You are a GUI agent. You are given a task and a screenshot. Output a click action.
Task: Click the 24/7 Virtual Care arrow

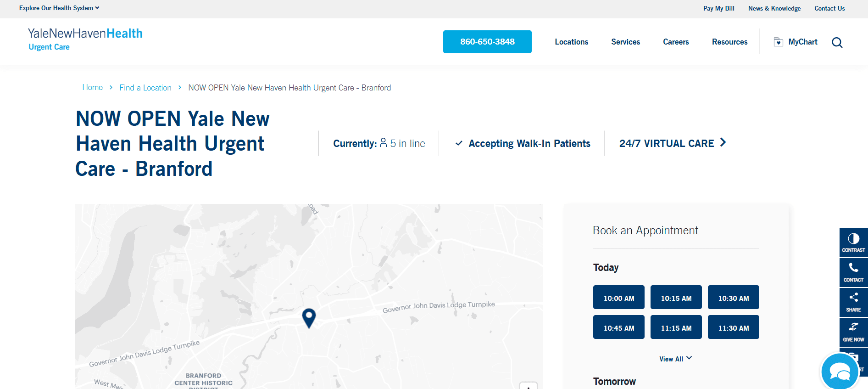[x=723, y=142]
